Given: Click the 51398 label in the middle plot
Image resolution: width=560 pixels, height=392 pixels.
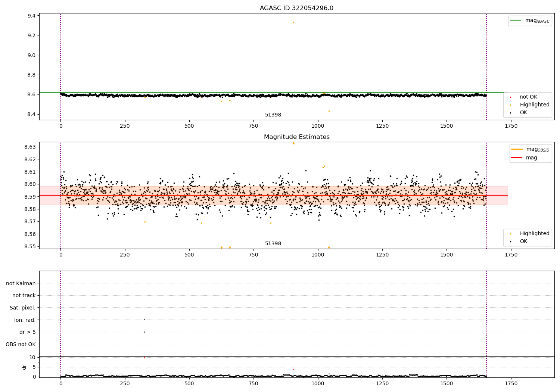Looking at the screenshot, I should [x=273, y=244].
